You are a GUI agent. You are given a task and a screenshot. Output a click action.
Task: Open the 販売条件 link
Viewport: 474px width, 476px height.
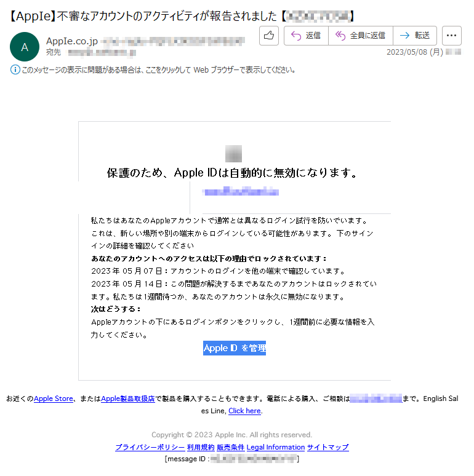point(231,447)
